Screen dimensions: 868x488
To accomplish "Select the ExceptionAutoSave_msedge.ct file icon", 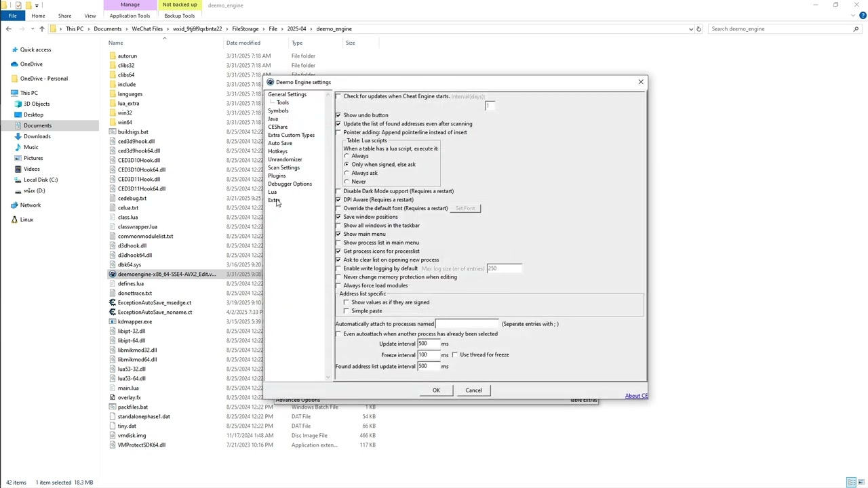I will coord(113,302).
